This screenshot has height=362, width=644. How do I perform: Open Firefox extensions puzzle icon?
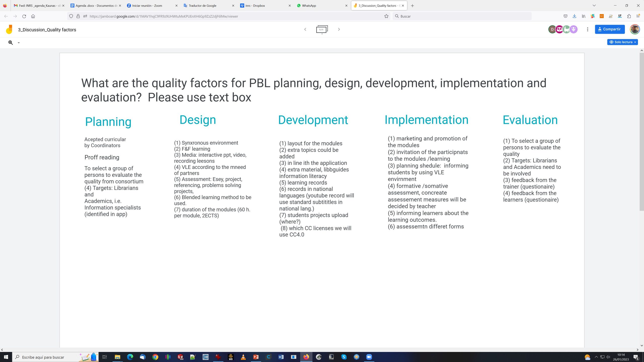tap(629, 16)
